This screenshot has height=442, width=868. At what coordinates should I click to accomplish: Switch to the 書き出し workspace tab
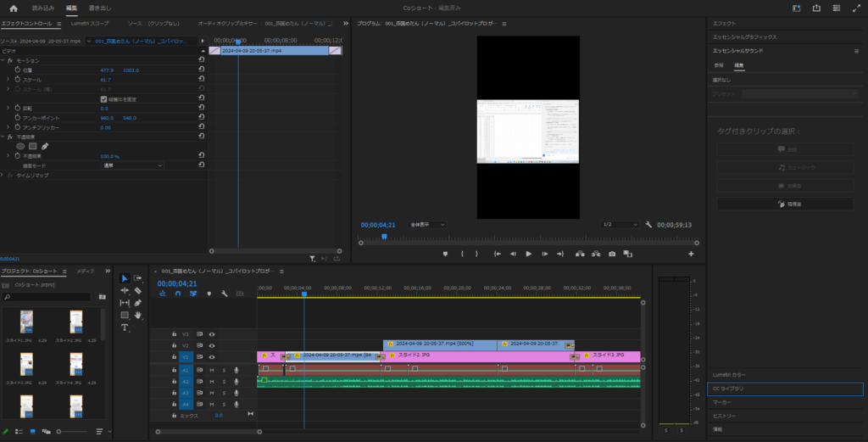point(98,8)
